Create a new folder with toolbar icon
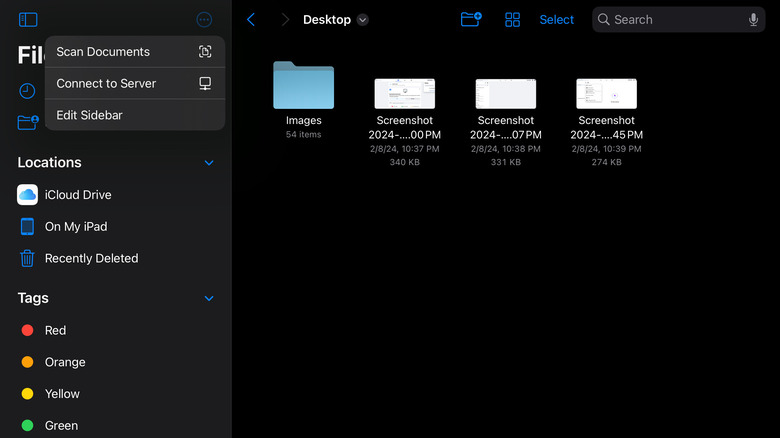The height and width of the screenshot is (438, 780). point(471,19)
